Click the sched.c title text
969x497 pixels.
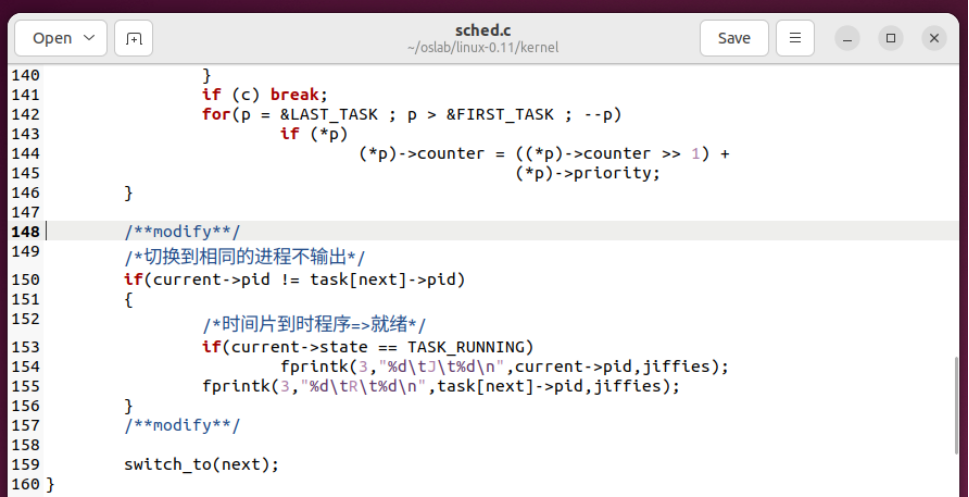[x=483, y=30]
